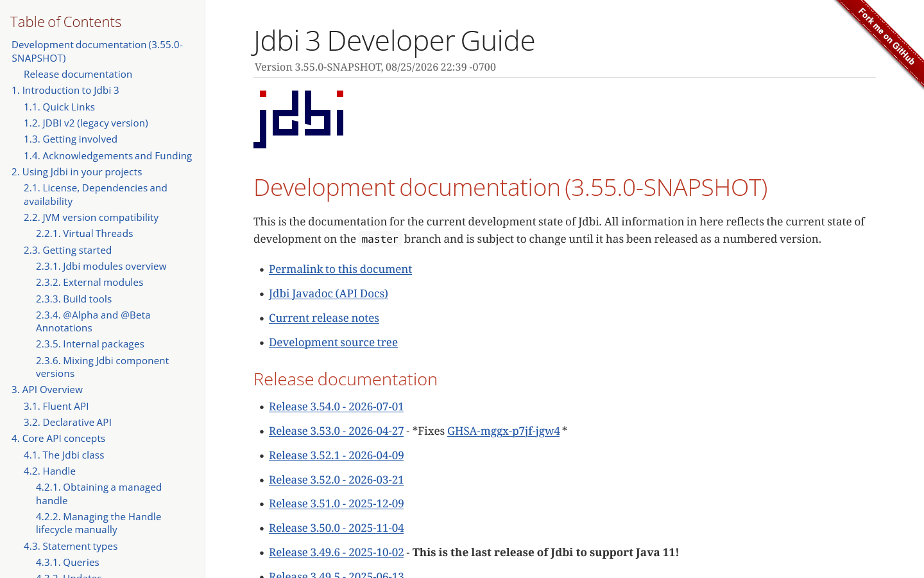Jump to 2.2. JVM version compatibility
This screenshot has width=924, height=578.
[x=91, y=218]
